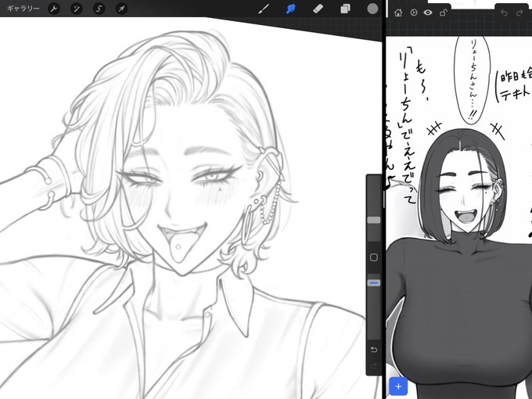Toggle the lock icon in reference app

pos(443,13)
